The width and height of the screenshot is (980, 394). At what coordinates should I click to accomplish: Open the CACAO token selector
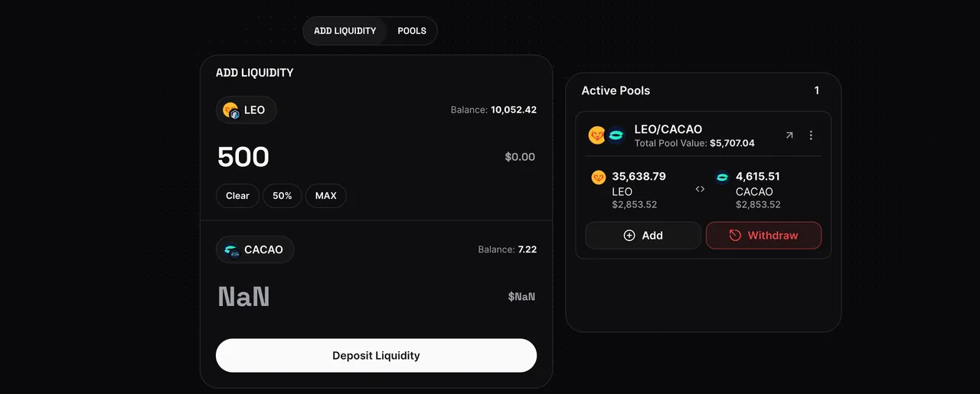pyautogui.click(x=255, y=250)
